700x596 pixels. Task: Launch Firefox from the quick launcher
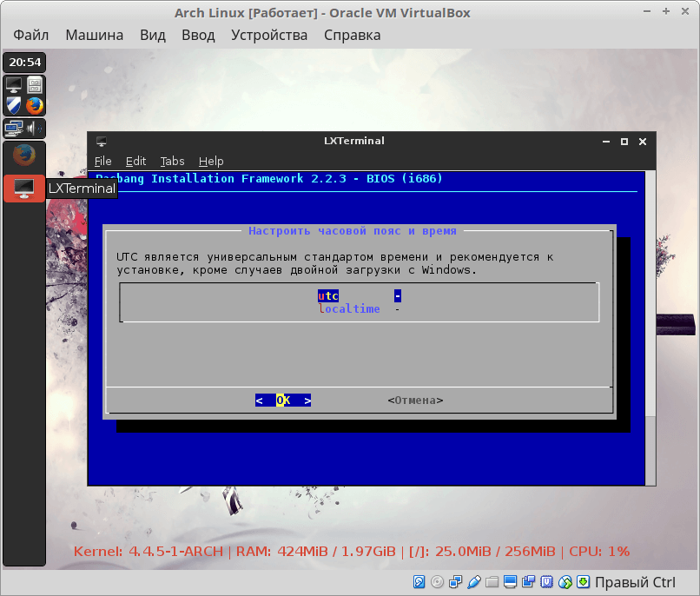coord(35,105)
